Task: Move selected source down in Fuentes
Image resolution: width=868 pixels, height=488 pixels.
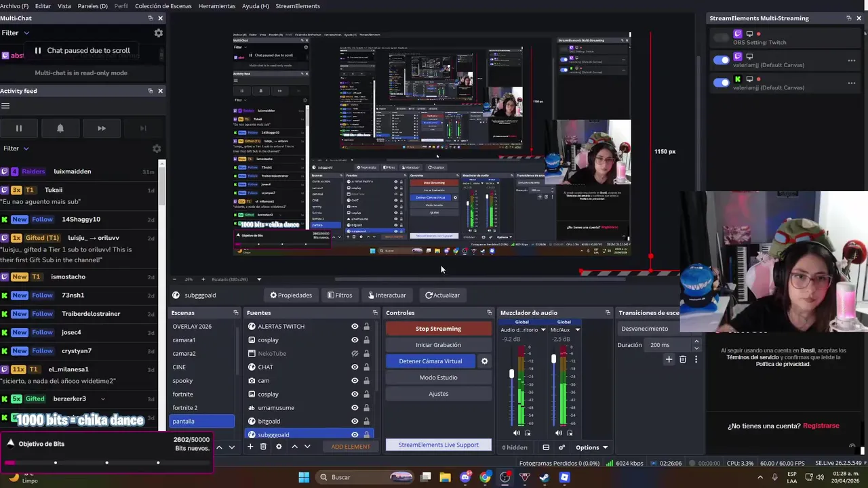Action: point(307,447)
